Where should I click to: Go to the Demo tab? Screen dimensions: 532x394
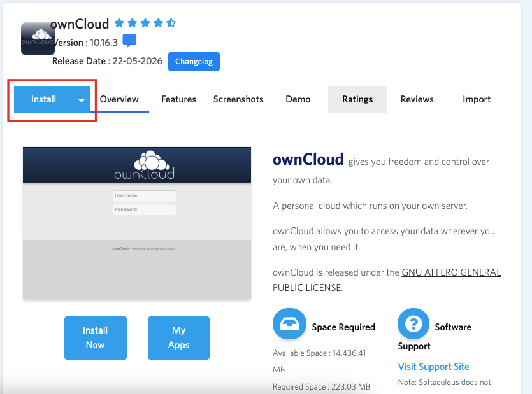pyautogui.click(x=298, y=99)
